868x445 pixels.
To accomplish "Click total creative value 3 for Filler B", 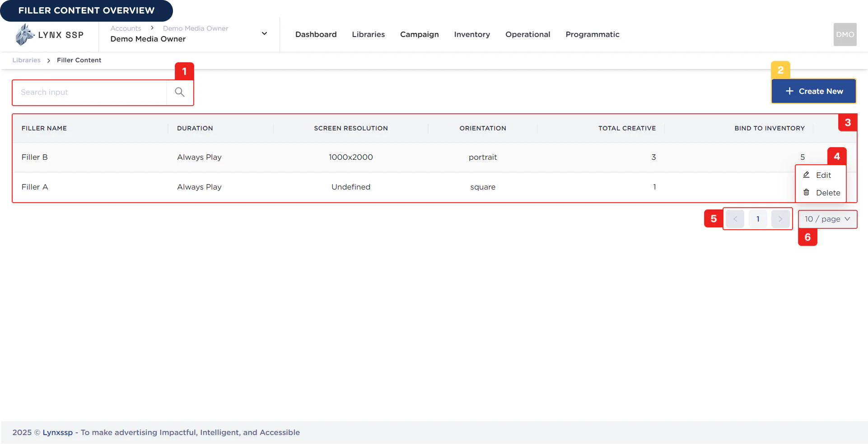I will (653, 157).
